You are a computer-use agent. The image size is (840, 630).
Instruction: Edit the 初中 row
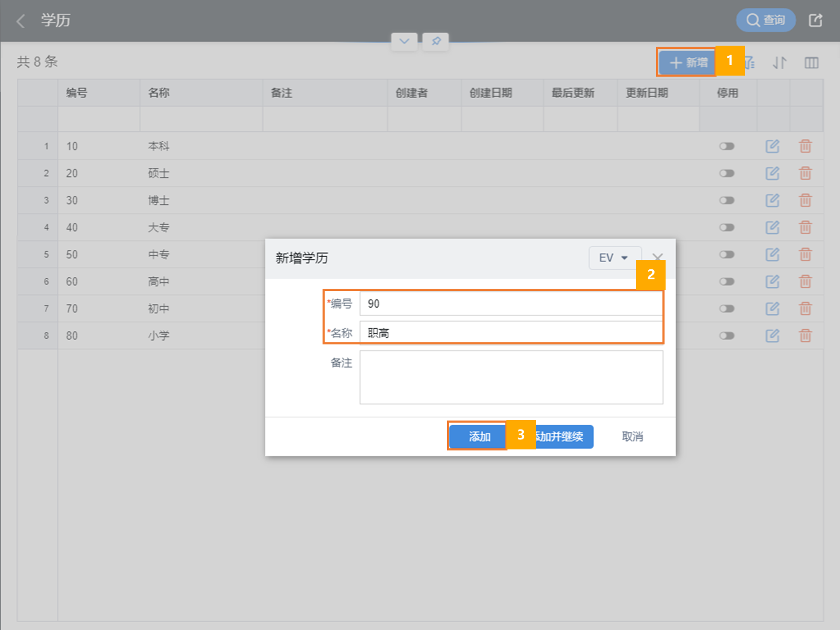[x=772, y=309]
